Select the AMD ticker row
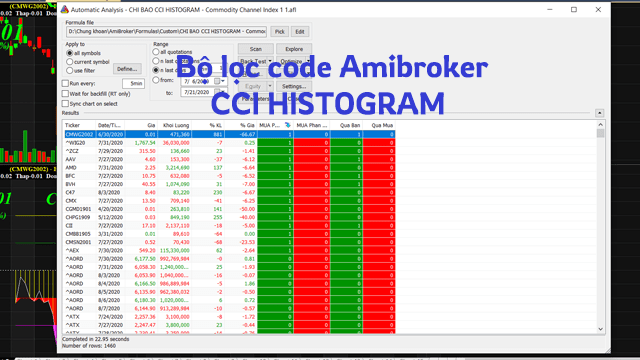This screenshot has height=360, width=640. coord(229,167)
